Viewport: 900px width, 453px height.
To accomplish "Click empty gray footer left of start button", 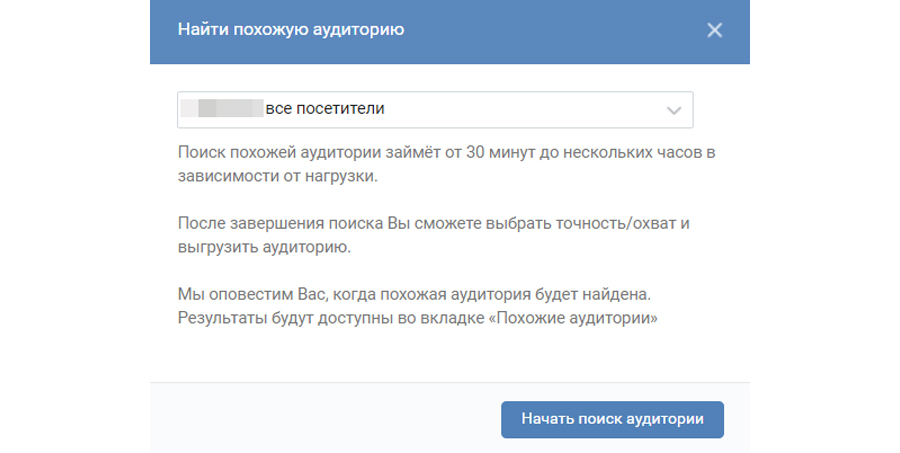I will point(320,419).
